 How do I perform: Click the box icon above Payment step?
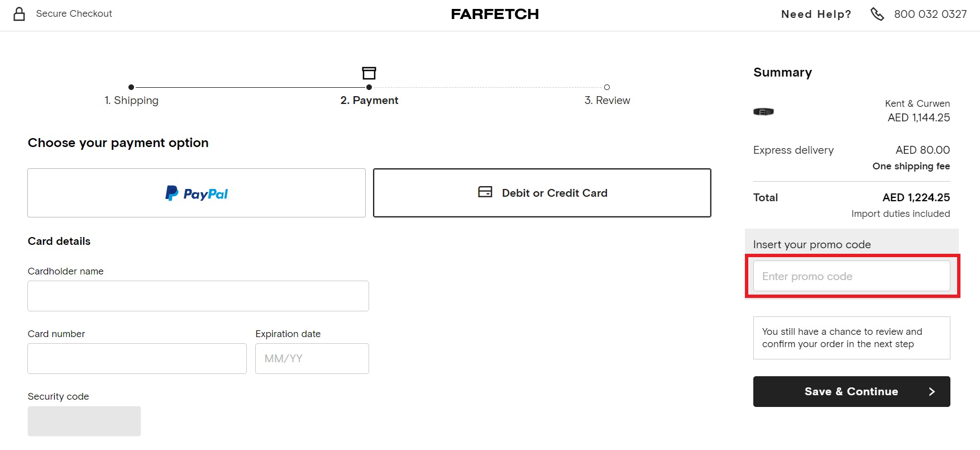(x=369, y=73)
